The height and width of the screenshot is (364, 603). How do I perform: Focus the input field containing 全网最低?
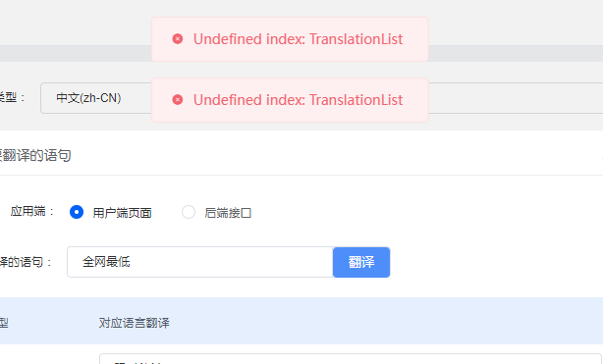[x=200, y=262]
